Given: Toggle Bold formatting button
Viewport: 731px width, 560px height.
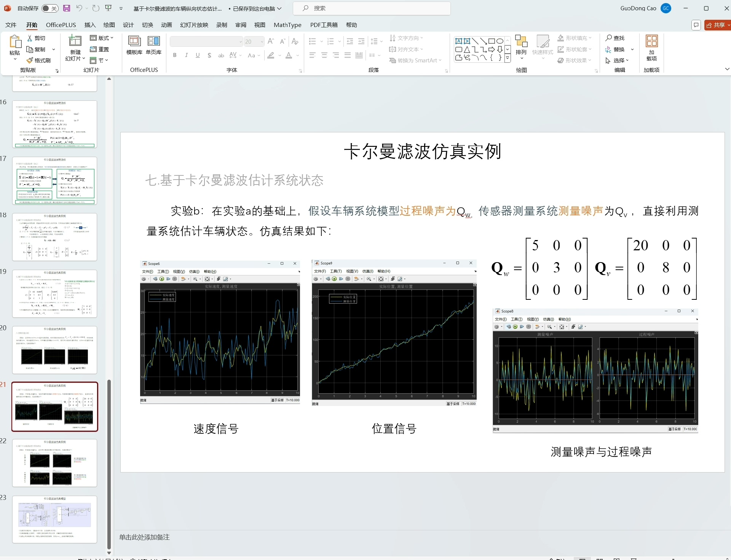Looking at the screenshot, I should [175, 55].
